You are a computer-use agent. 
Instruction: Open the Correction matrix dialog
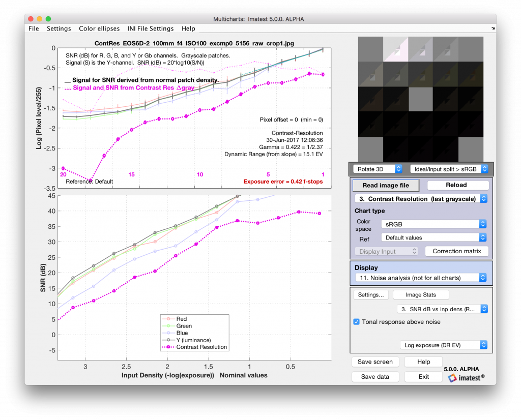(456, 251)
